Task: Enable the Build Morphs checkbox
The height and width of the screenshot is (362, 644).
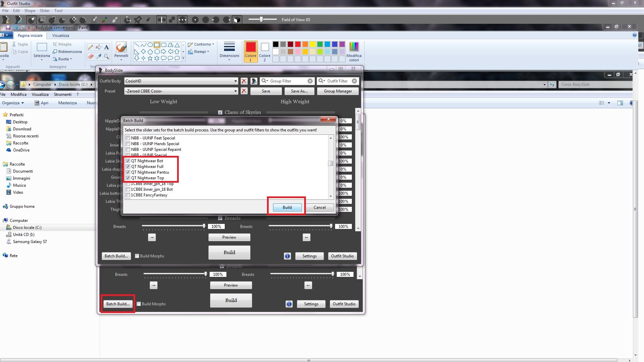Action: [137, 256]
